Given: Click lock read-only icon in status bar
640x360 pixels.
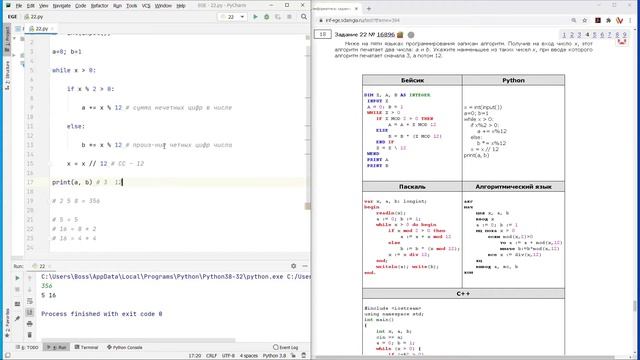Looking at the screenshot, I should click(x=293, y=356).
